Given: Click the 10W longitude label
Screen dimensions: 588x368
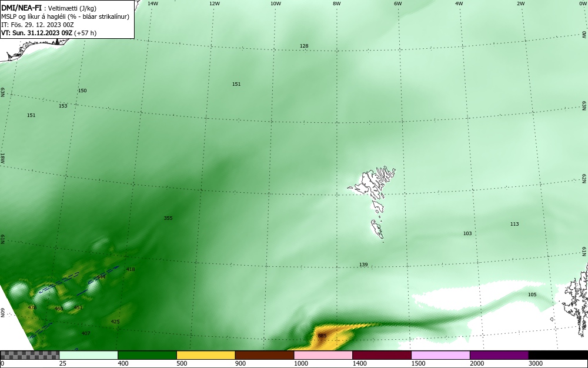Looking at the screenshot, I should click(275, 4).
